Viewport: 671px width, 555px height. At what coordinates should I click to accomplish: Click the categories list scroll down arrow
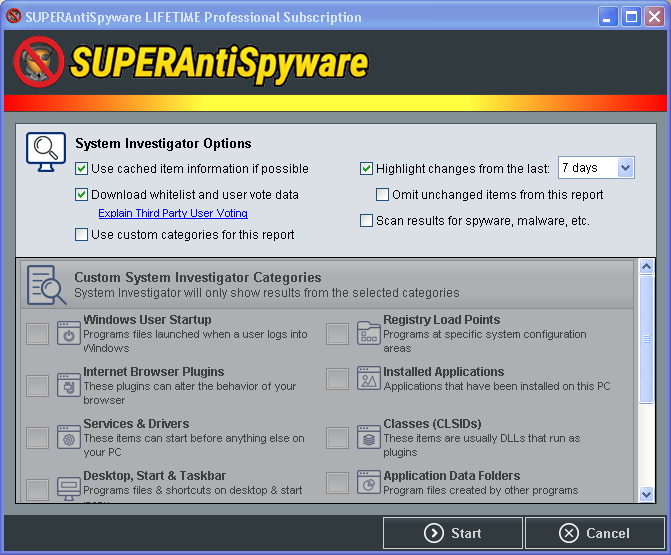(646, 494)
